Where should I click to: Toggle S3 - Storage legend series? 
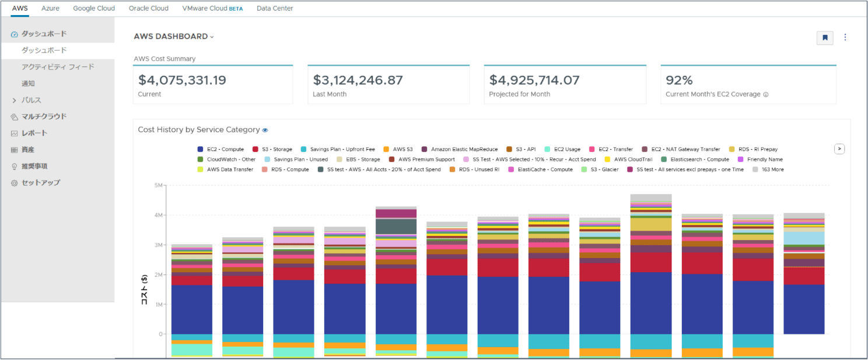pos(256,150)
